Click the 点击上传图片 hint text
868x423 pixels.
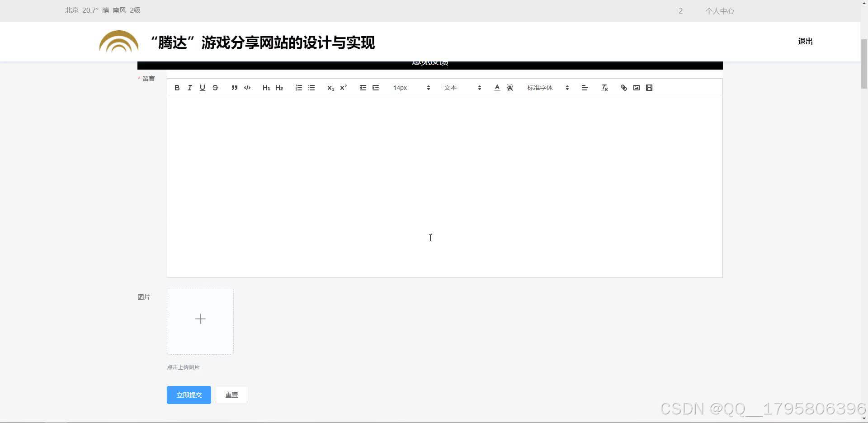(183, 367)
